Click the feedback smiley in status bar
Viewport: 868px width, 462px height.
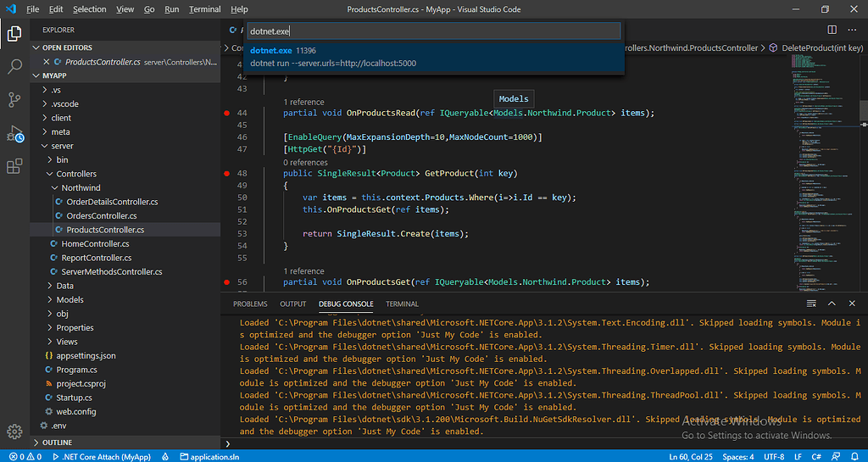pos(834,457)
